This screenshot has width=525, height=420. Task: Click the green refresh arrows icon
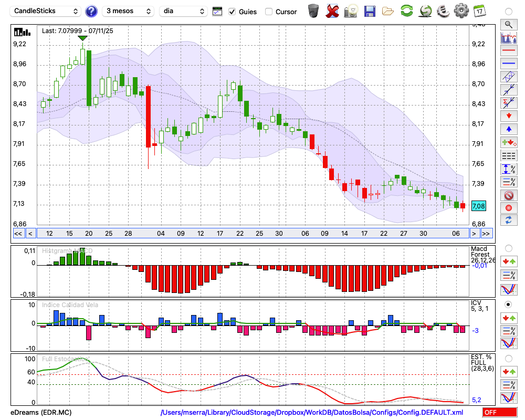(x=406, y=11)
